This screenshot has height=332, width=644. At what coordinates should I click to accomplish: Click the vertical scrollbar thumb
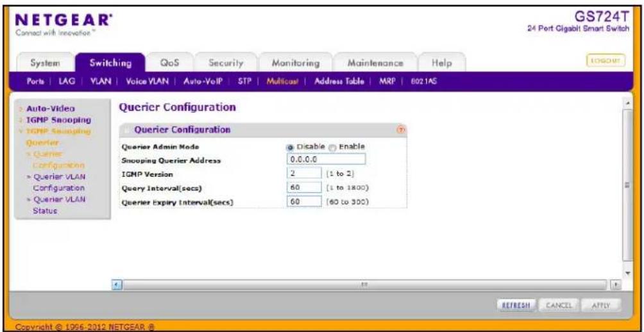pyautogui.click(x=627, y=185)
